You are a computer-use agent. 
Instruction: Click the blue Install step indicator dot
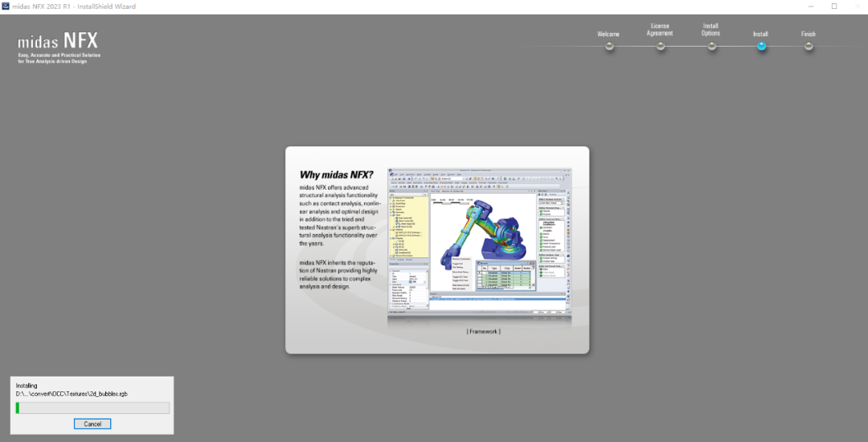click(x=761, y=47)
